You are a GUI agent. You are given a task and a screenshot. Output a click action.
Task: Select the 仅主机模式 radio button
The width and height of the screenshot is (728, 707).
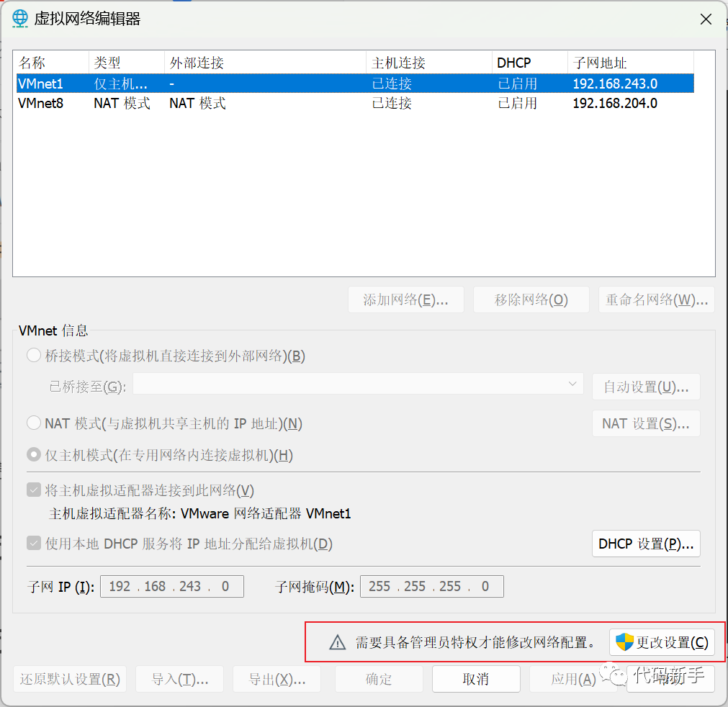[34, 454]
